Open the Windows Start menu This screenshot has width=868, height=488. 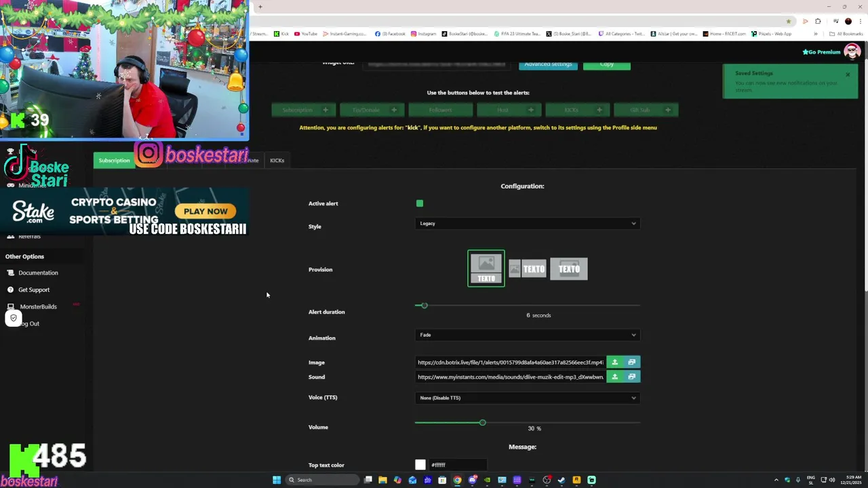[277, 480]
